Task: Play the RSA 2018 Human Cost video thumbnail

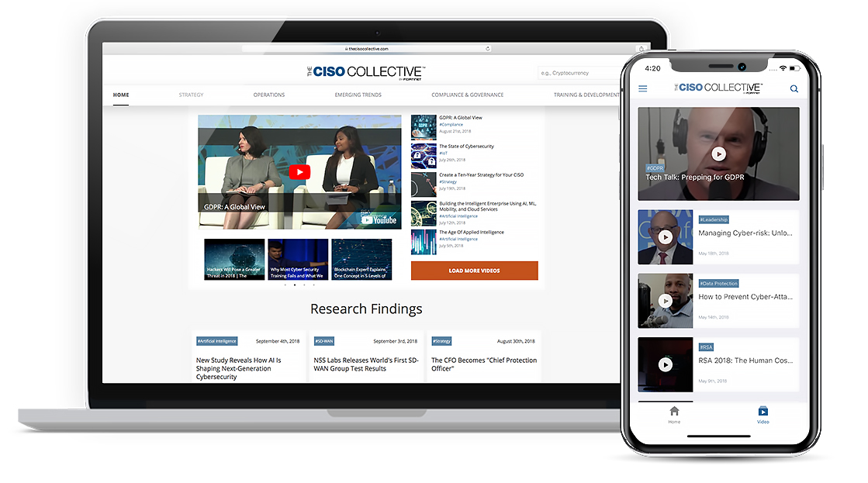Action: (666, 364)
